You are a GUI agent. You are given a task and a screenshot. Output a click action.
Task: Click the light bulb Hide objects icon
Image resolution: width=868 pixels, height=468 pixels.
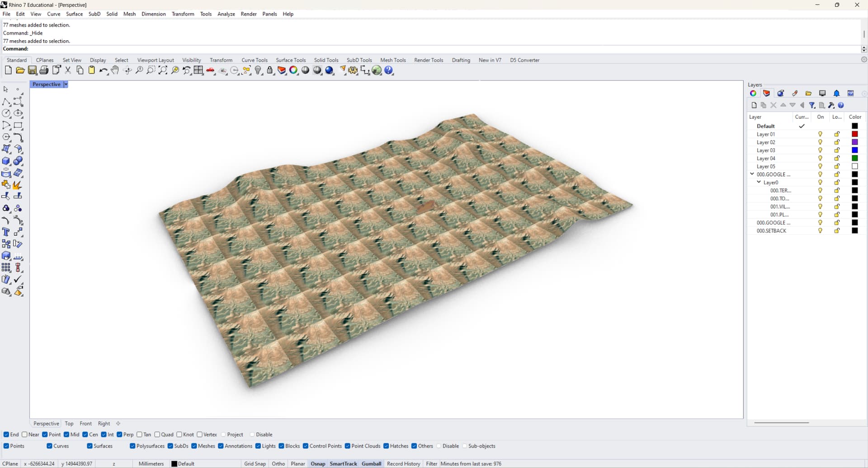258,70
